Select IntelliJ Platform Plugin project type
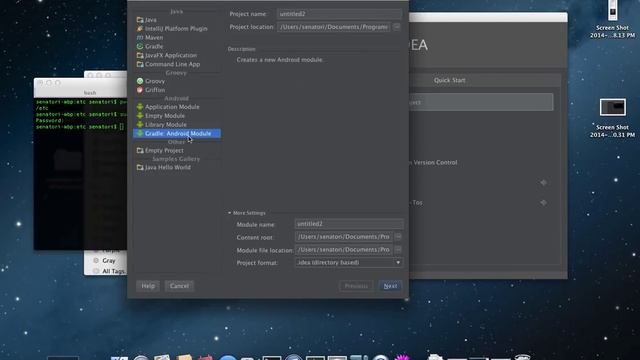Screen dimensions: 640x360 click(x=177, y=29)
